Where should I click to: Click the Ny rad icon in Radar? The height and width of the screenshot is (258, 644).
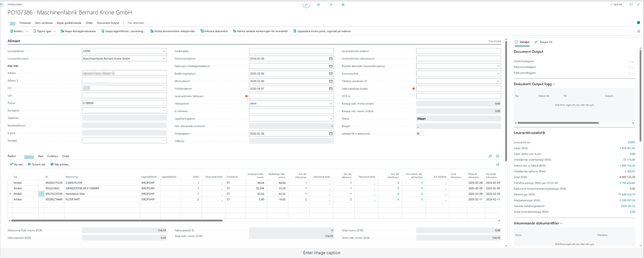[11, 165]
